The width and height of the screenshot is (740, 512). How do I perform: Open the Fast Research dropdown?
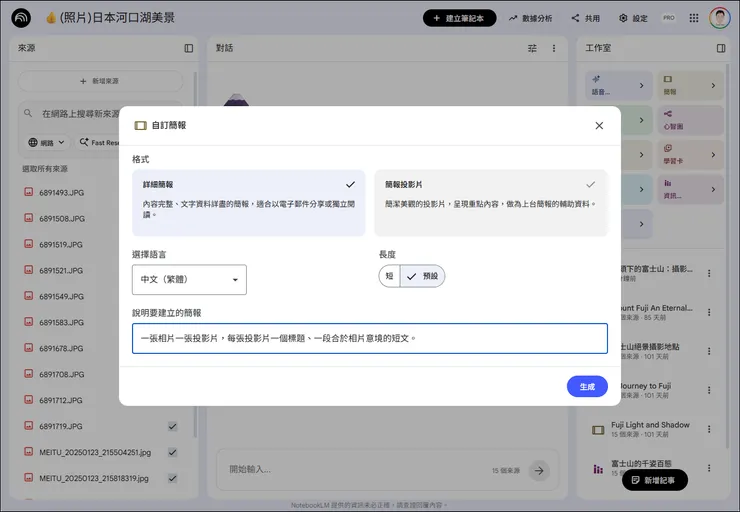[x=98, y=143]
